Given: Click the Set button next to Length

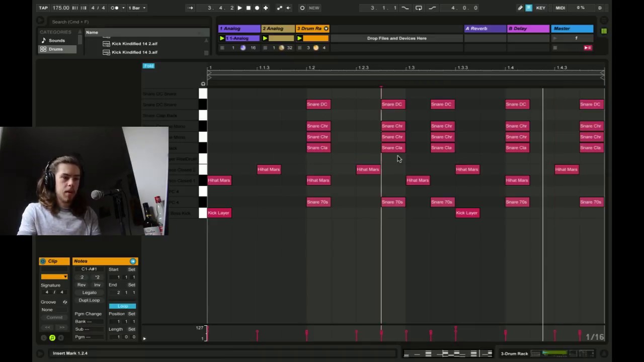Looking at the screenshot, I should click(x=131, y=329).
